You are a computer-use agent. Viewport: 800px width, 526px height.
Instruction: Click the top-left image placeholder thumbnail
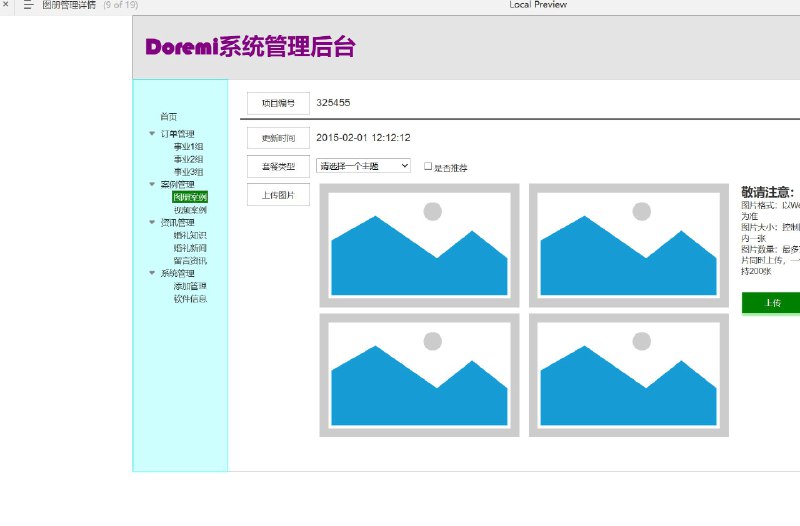(419, 245)
